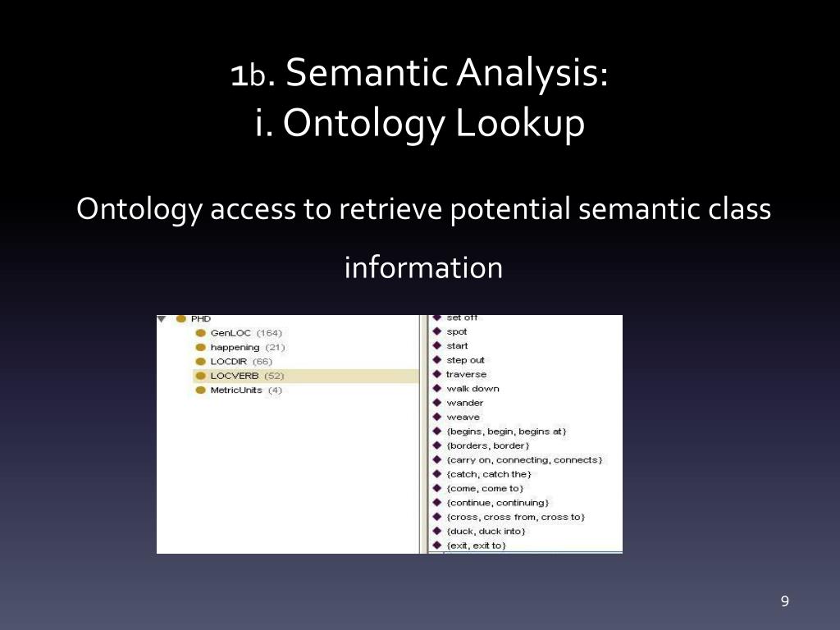Select '{come, come to}' instance
Screen dimensions: 840x630
click(x=485, y=489)
